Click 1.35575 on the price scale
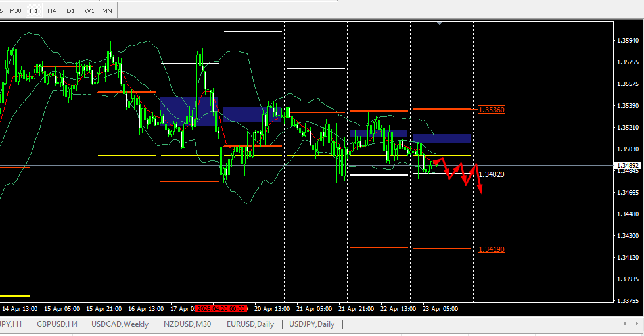 (x=628, y=84)
